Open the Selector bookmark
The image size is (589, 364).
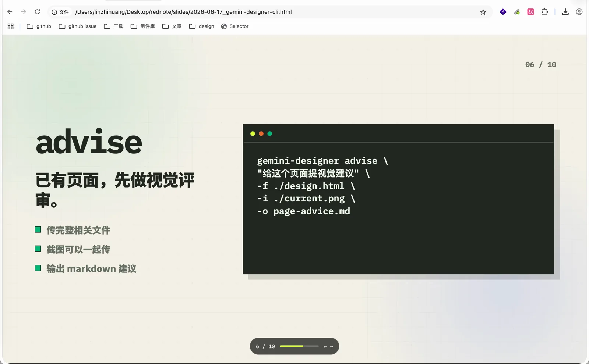click(235, 26)
